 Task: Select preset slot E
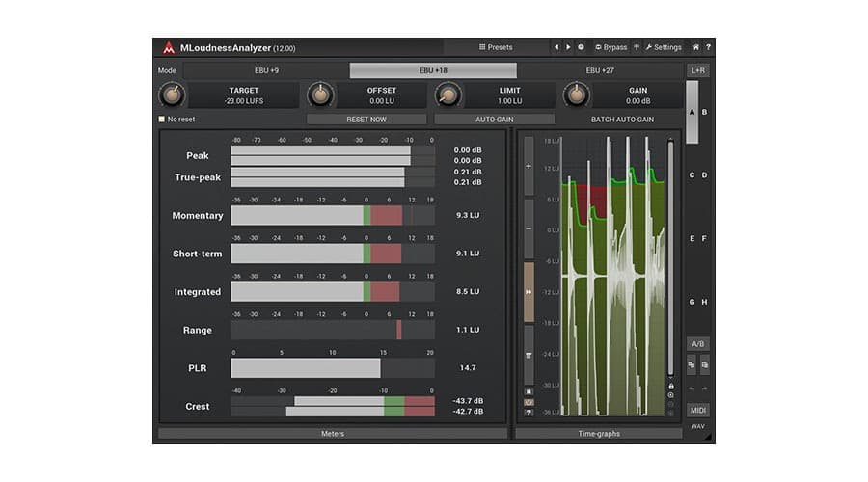692,238
